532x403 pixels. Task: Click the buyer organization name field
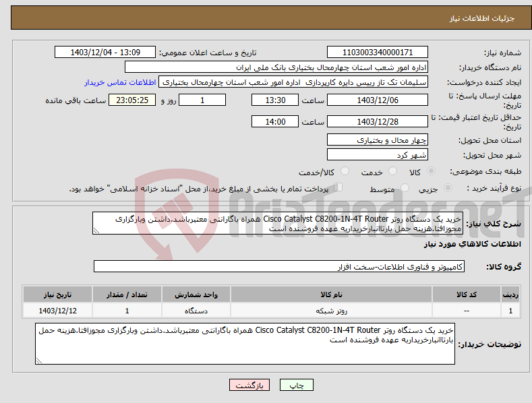(x=276, y=67)
